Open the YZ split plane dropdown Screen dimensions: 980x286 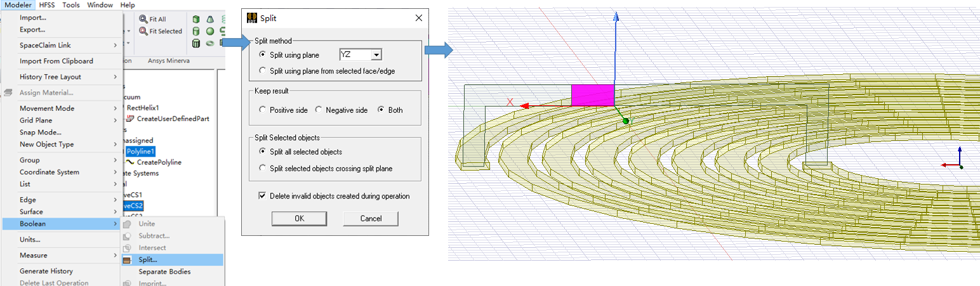(376, 55)
